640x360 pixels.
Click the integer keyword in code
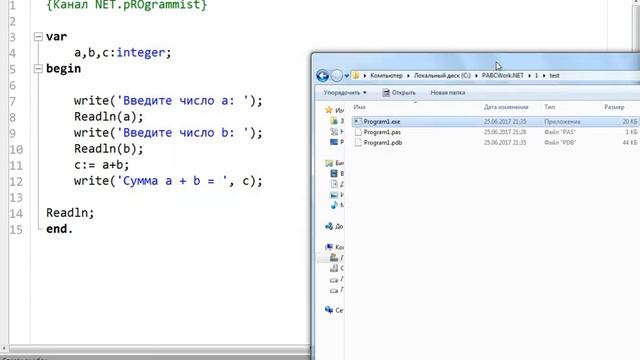coord(141,53)
